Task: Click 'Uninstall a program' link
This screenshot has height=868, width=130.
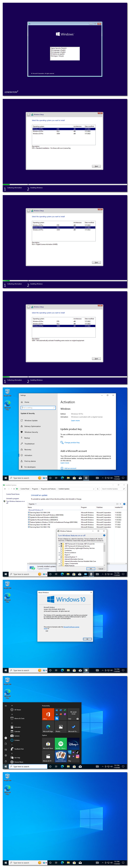Action: click(x=12, y=498)
